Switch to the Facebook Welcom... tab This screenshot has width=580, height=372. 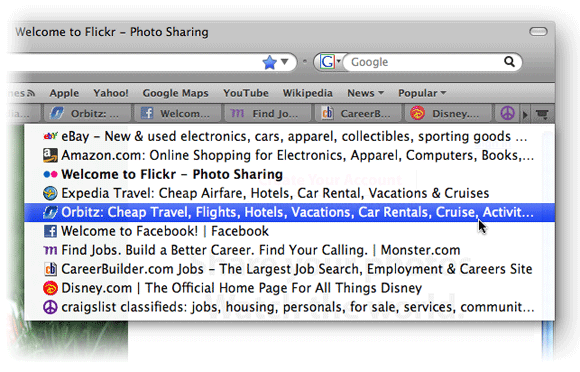point(177,114)
